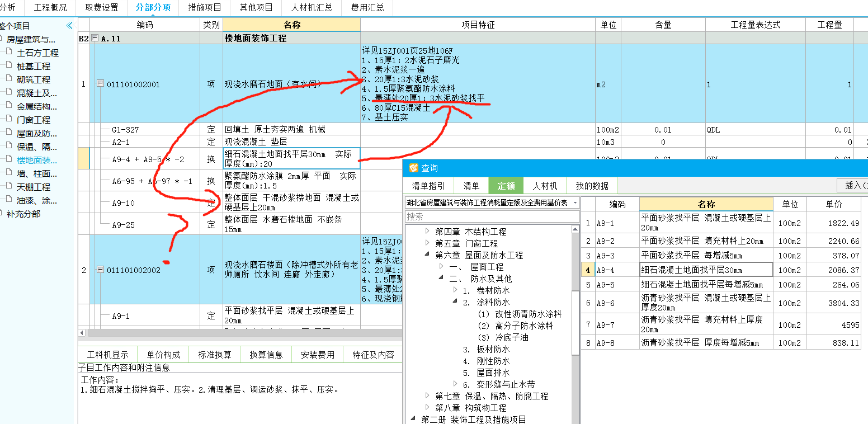Select the 桩基工程 document icon

coord(8,66)
